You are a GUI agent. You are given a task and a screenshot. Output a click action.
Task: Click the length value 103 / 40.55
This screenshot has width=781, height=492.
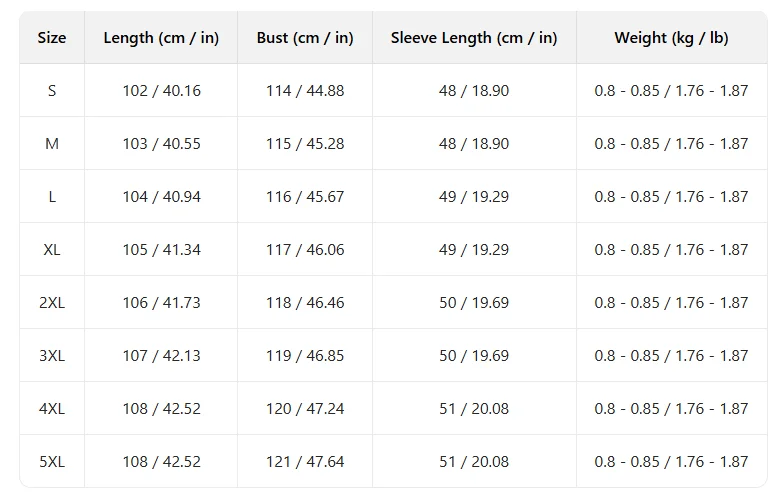[161, 143]
